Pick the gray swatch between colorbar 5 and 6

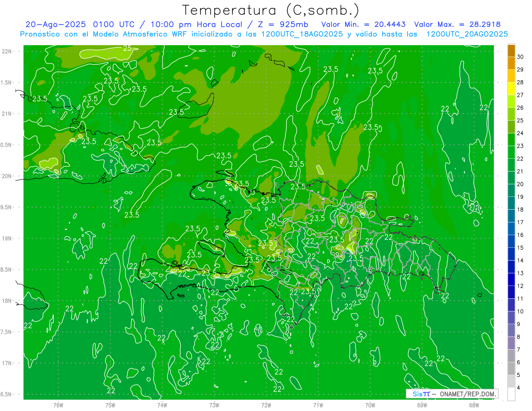(511, 368)
